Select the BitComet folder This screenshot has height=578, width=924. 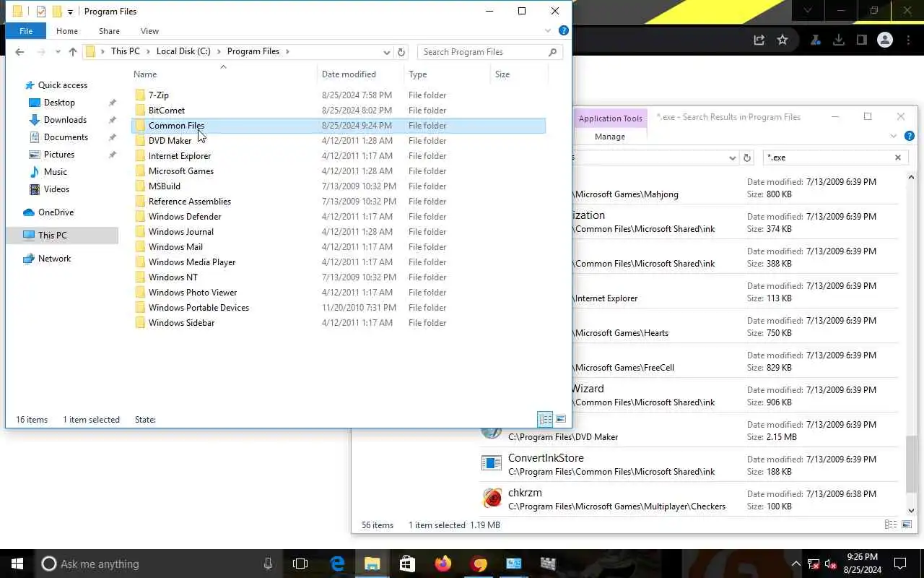pos(339,111)
